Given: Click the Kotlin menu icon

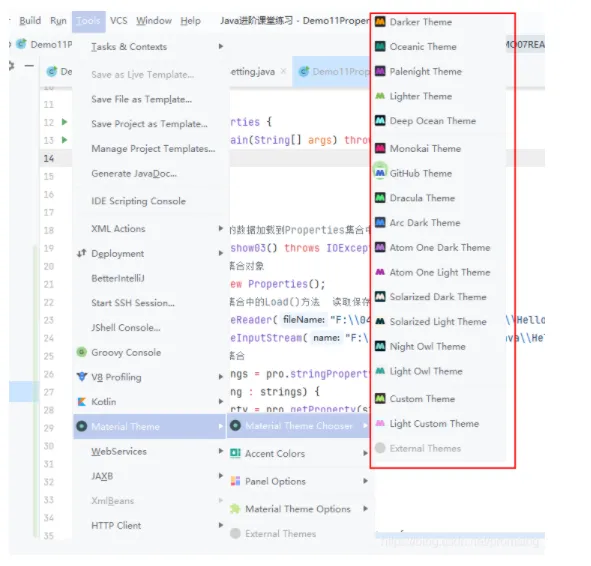Looking at the screenshot, I should (82, 402).
